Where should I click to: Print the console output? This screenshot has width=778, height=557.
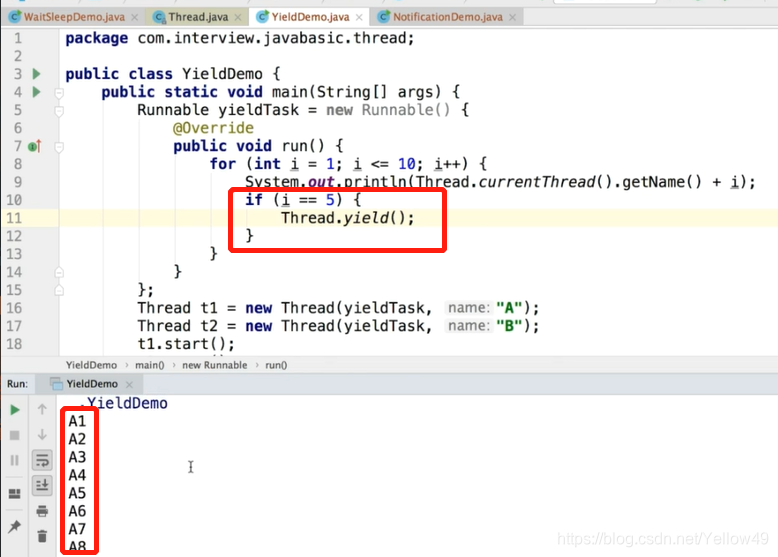click(x=42, y=511)
